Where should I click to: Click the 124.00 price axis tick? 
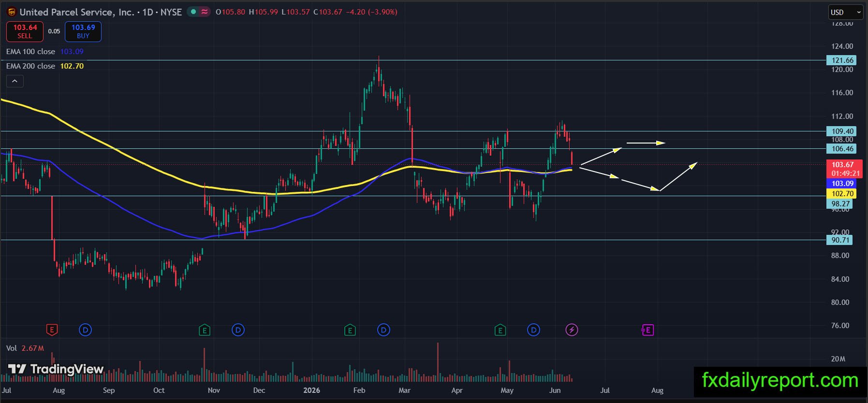(842, 46)
